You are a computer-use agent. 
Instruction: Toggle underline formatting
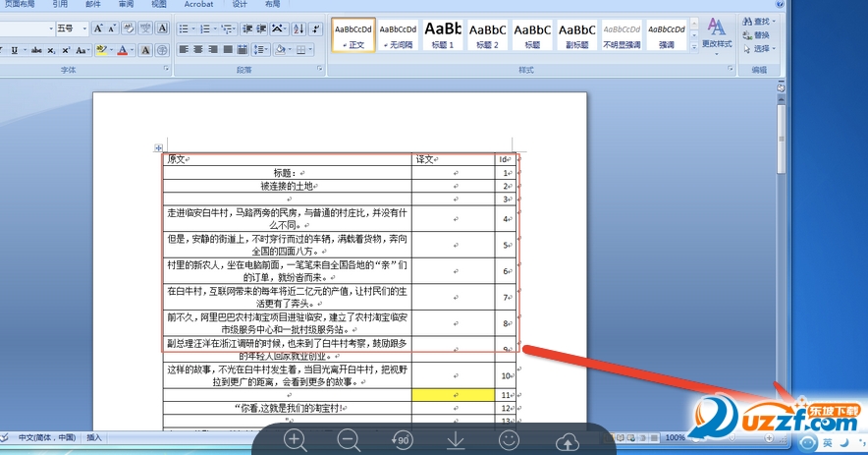pyautogui.click(x=15, y=50)
